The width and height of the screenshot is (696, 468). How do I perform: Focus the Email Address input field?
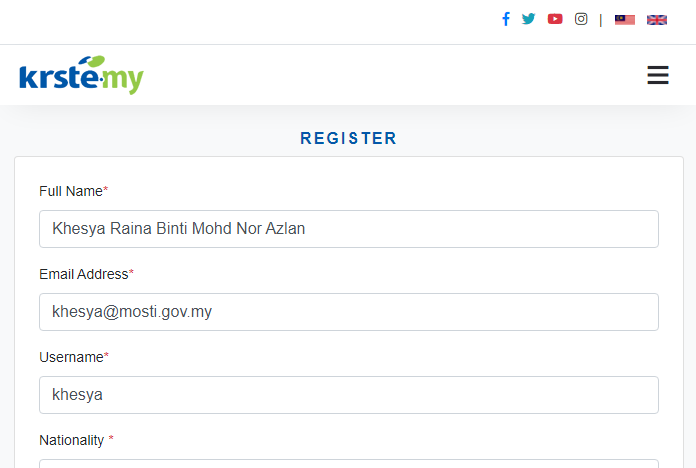coord(349,312)
